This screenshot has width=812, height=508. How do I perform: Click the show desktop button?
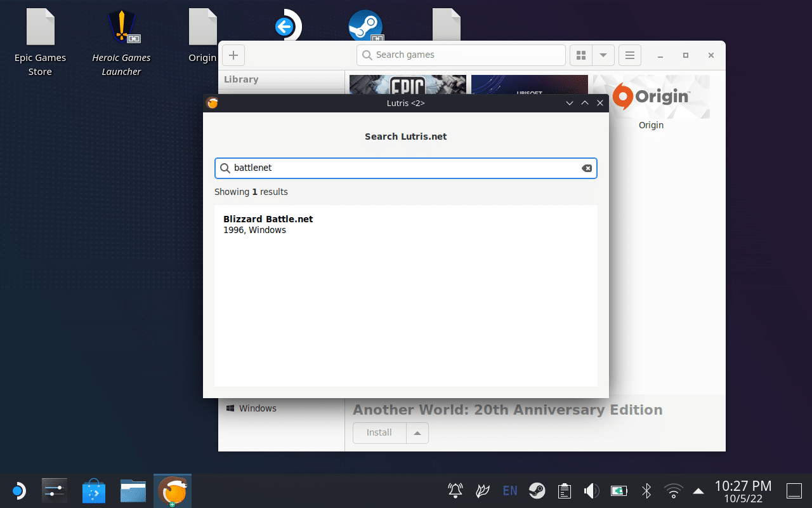(x=794, y=491)
